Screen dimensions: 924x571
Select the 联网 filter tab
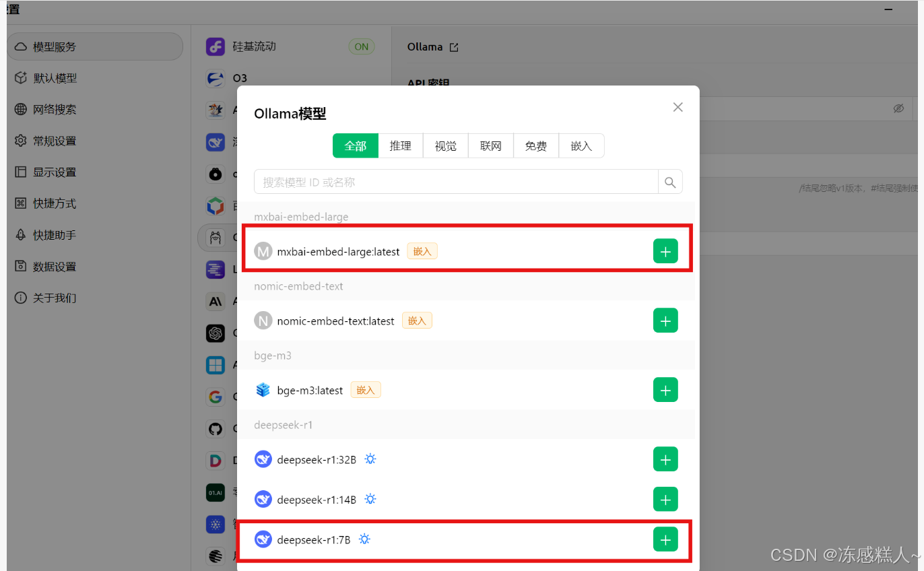point(490,145)
